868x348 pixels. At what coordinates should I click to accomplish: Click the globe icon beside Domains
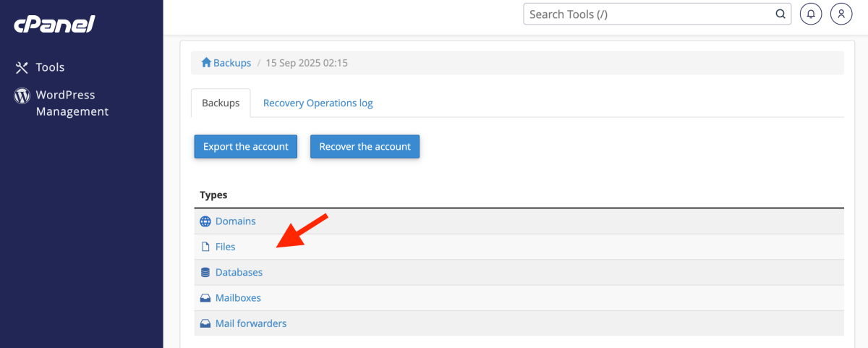tap(205, 221)
